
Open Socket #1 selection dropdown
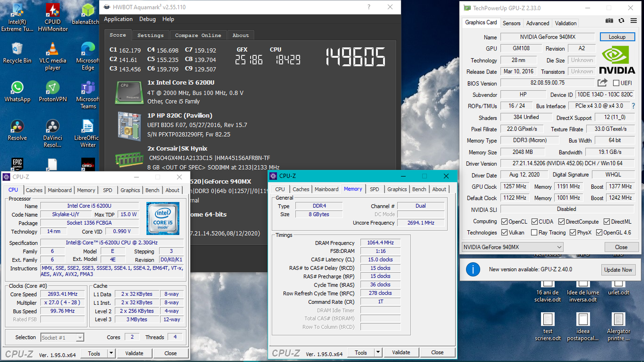tap(62, 338)
